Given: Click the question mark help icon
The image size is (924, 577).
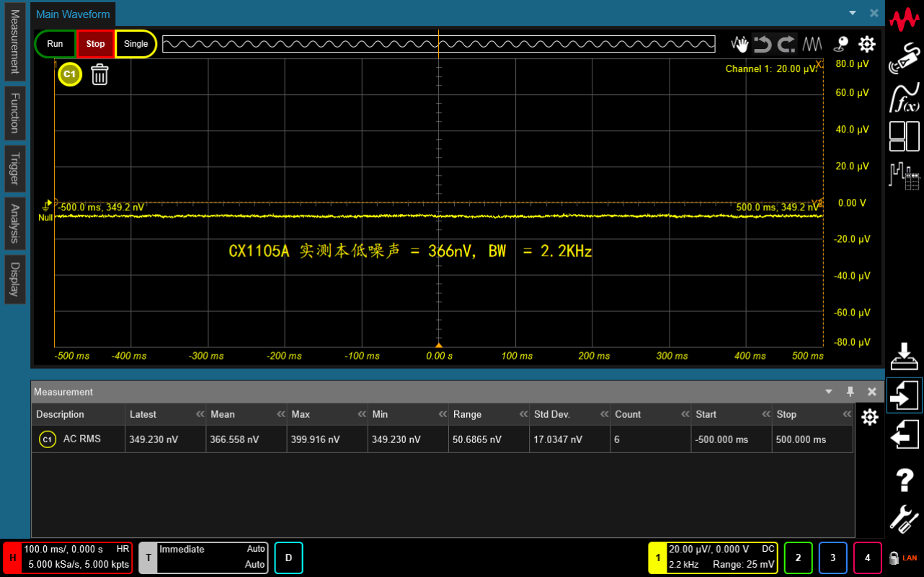Looking at the screenshot, I should (x=905, y=479).
